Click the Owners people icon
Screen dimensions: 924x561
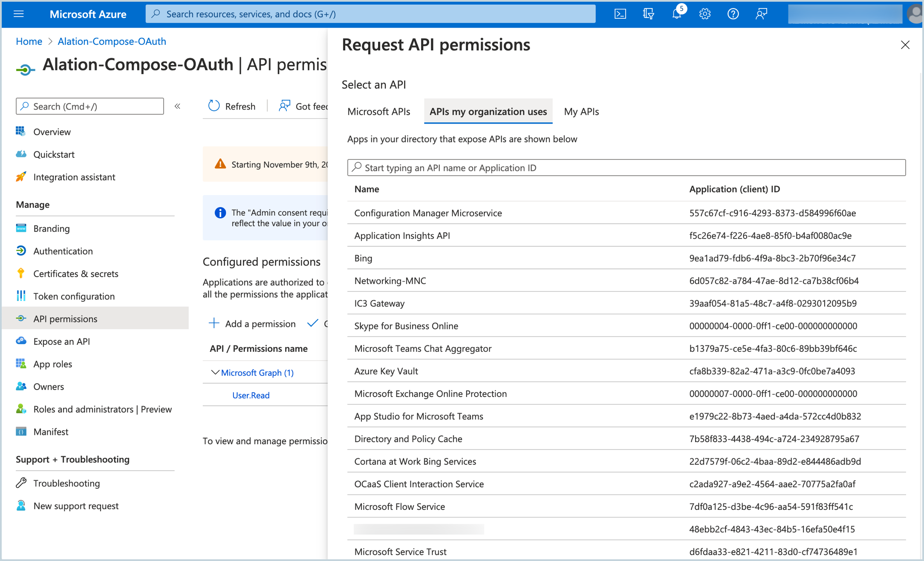[20, 386]
